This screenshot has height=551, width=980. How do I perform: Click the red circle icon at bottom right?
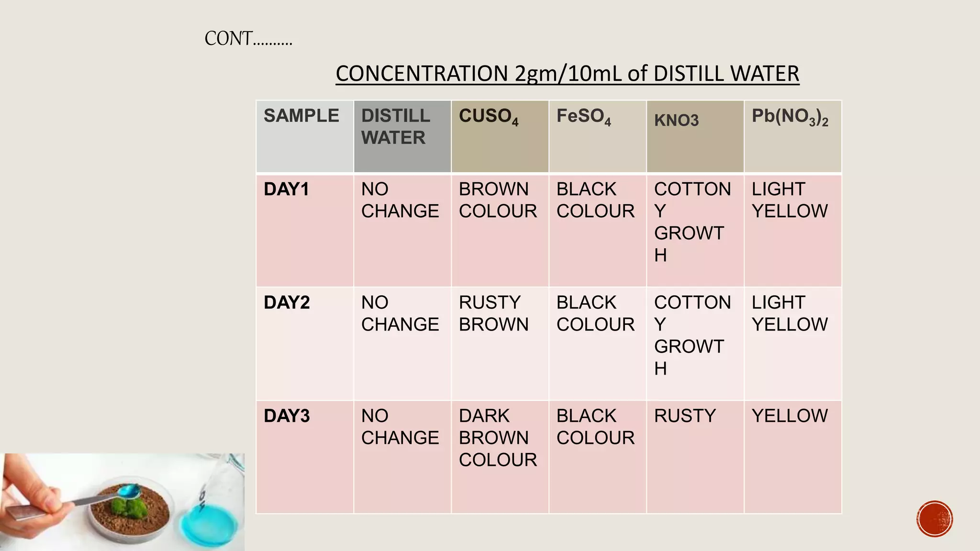coord(935,519)
